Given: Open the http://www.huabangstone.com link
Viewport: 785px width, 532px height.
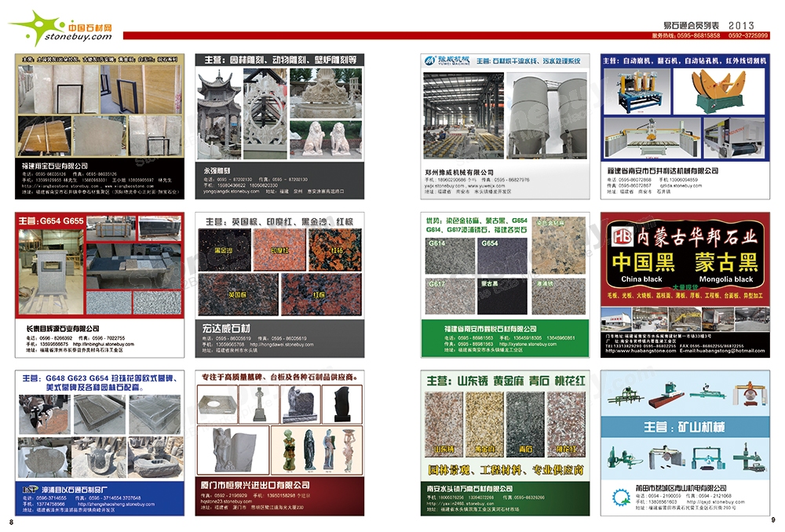Looking at the screenshot, I should [x=641, y=350].
